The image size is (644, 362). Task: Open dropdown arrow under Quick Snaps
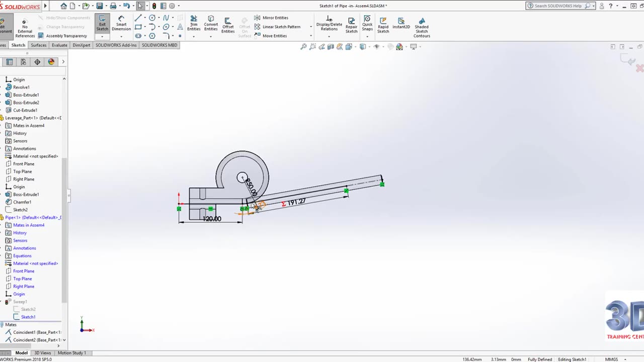click(x=367, y=37)
